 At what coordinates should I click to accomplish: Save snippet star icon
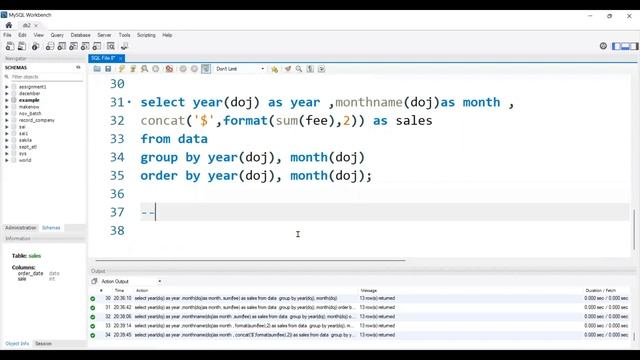pyautogui.click(x=274, y=69)
